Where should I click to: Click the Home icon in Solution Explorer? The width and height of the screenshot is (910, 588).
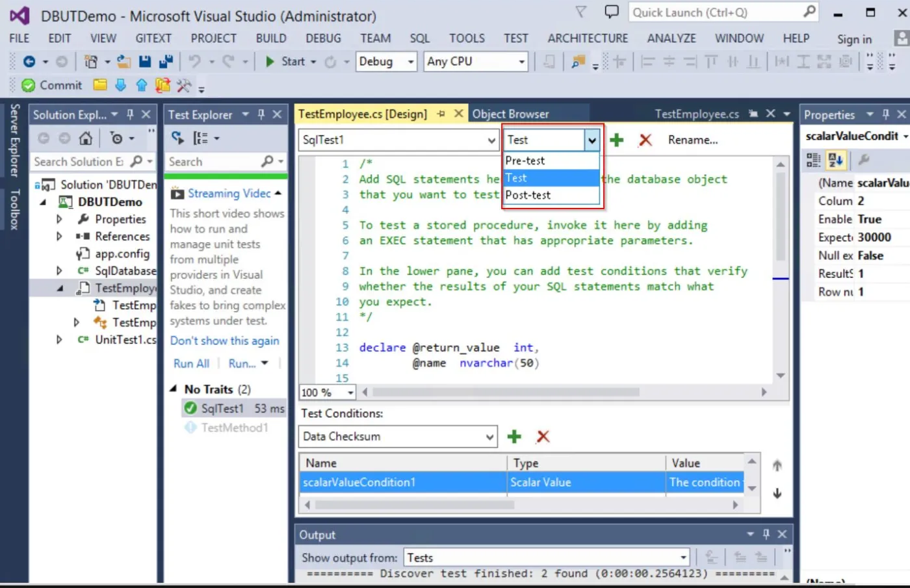coord(86,138)
